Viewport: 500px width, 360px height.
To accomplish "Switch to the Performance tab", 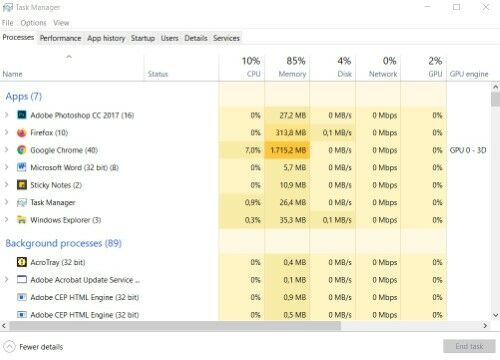I will [60, 38].
